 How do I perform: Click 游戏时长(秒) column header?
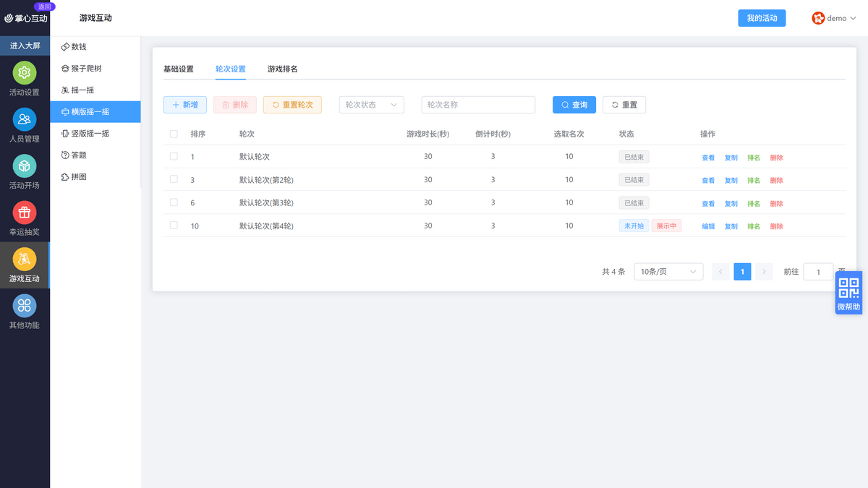(x=428, y=134)
